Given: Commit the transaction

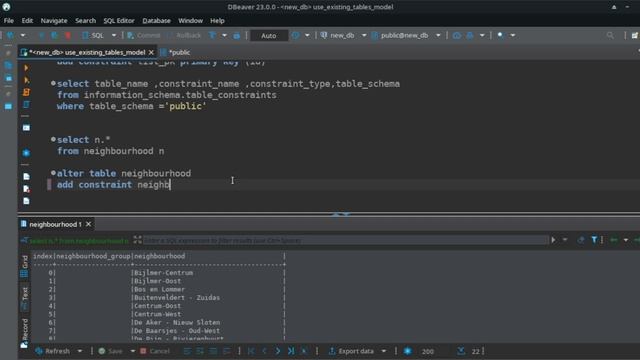Looking at the screenshot, I should coord(144,36).
